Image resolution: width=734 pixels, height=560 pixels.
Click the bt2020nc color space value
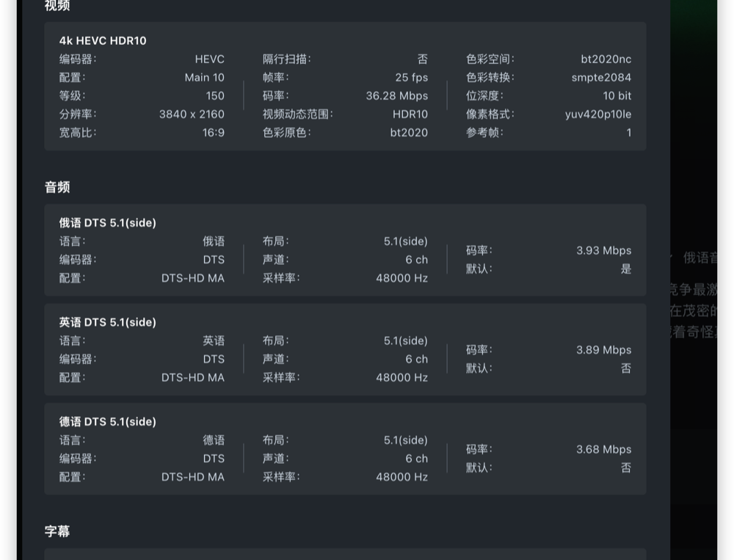point(606,59)
